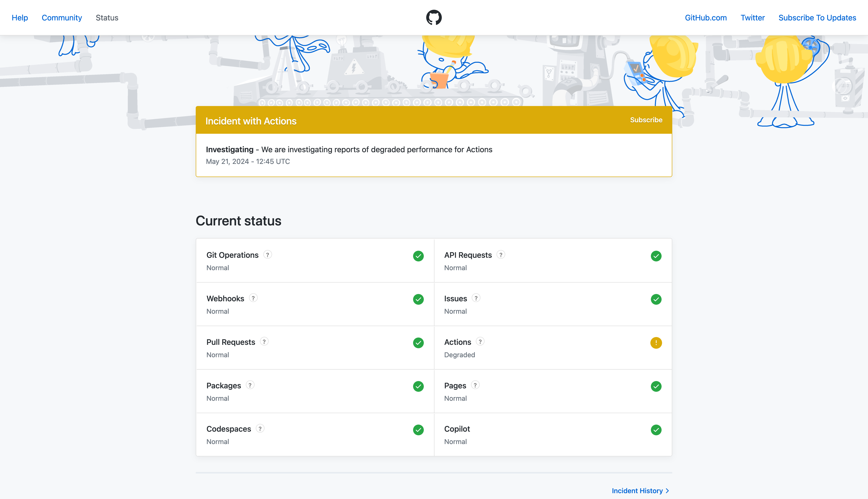Click green check icon for Packages
Image resolution: width=868 pixels, height=499 pixels.
coord(418,387)
